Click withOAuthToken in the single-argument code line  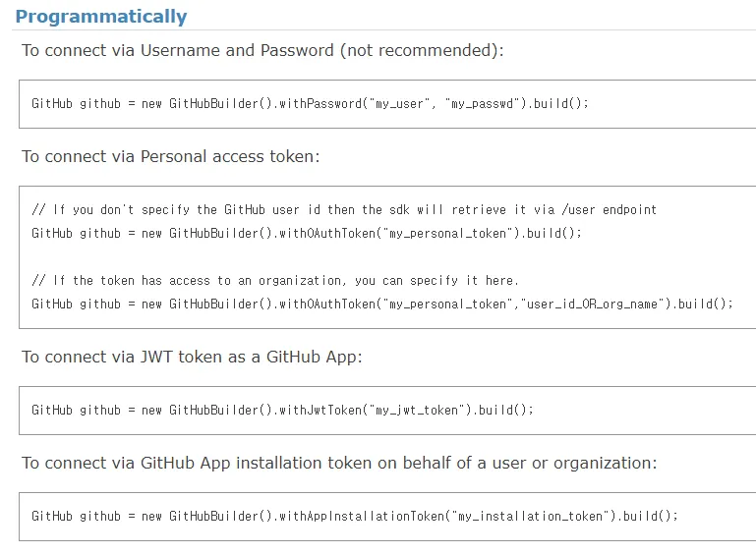click(326, 234)
